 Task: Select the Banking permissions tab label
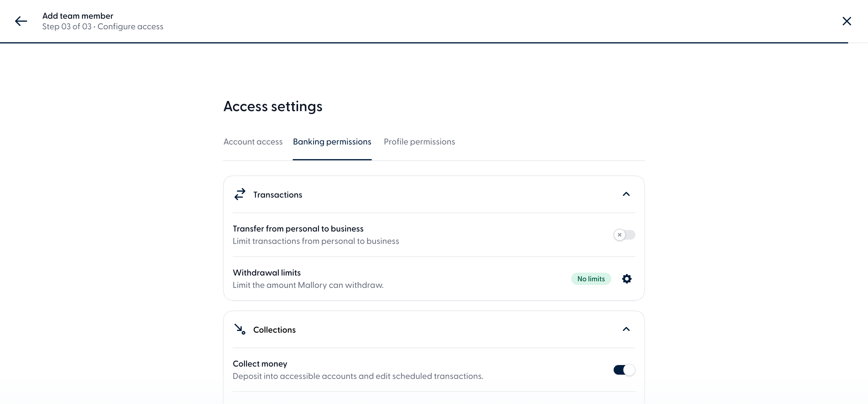point(332,142)
